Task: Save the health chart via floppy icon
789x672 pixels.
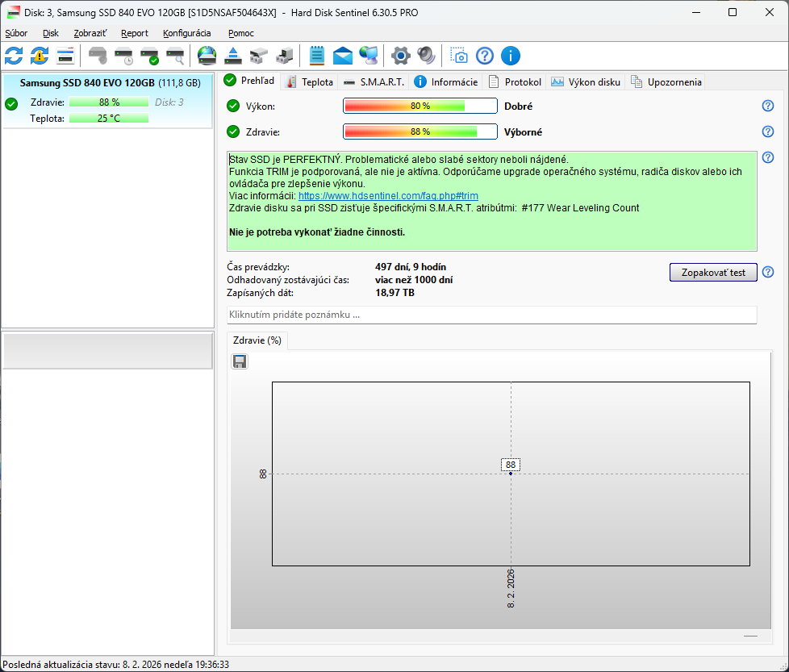Action: click(x=240, y=361)
